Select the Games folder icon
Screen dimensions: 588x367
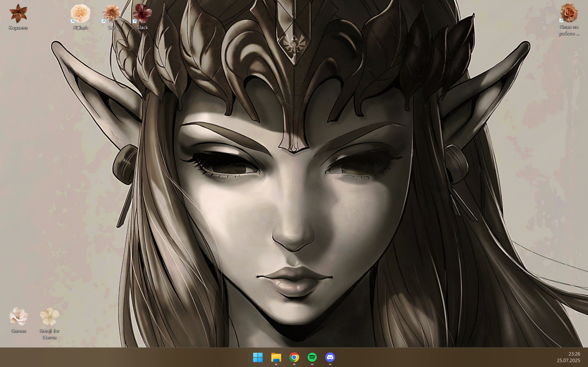tap(18, 317)
